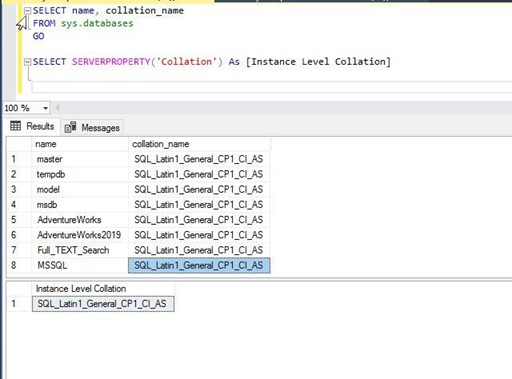Select the 'name' column header

(80, 144)
